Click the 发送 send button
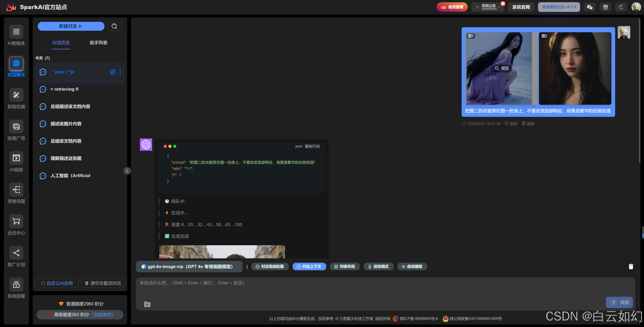 point(619,302)
